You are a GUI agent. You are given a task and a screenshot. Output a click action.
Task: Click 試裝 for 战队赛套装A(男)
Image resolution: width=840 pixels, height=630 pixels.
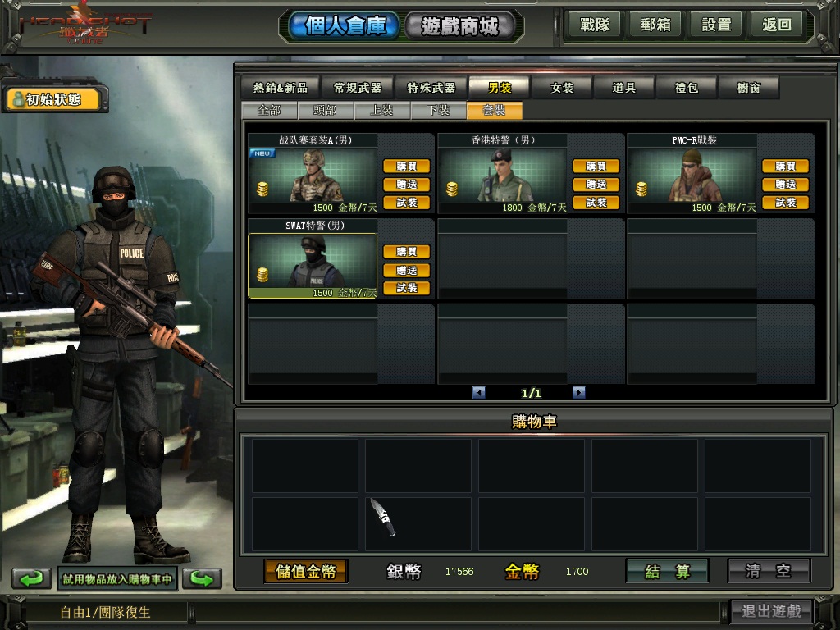[x=407, y=203]
